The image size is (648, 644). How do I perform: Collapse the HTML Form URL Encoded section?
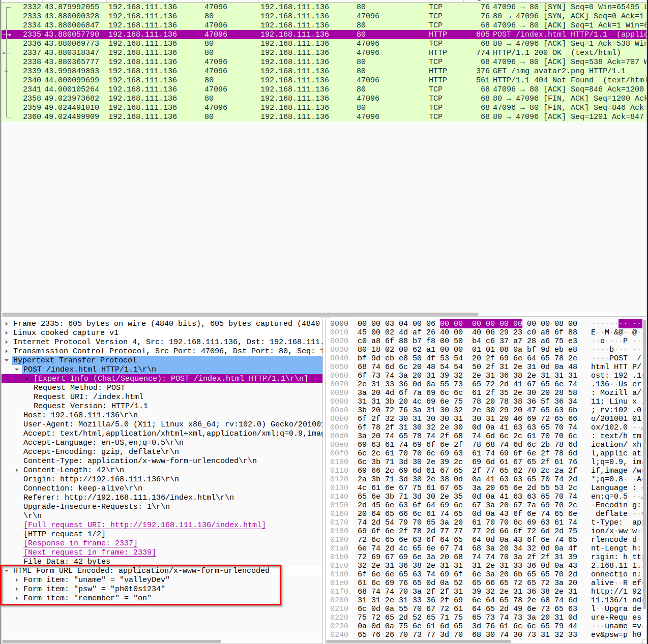7,571
